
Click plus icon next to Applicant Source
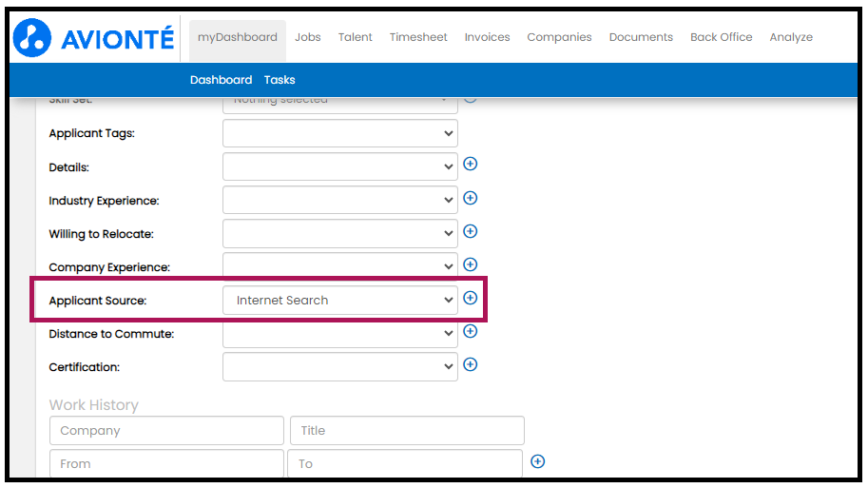470,298
